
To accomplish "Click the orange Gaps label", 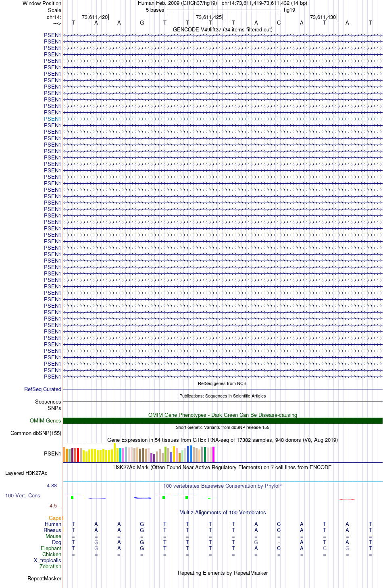I will [x=55, y=518].
